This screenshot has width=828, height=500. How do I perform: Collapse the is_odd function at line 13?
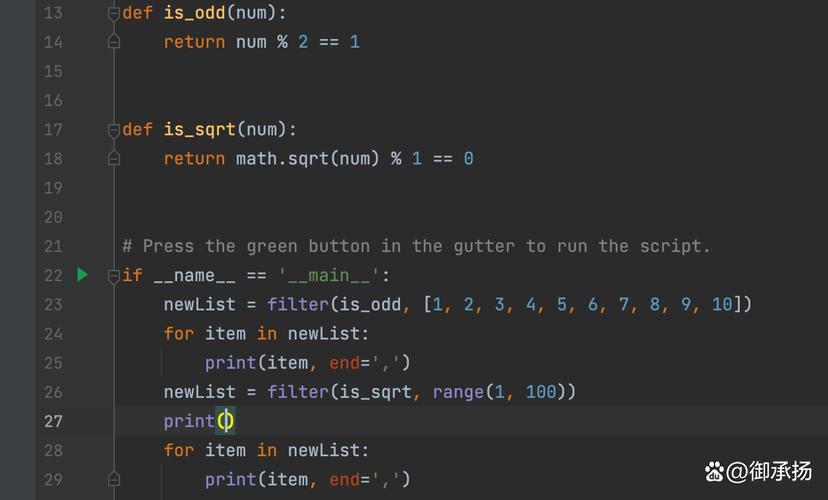point(114,14)
